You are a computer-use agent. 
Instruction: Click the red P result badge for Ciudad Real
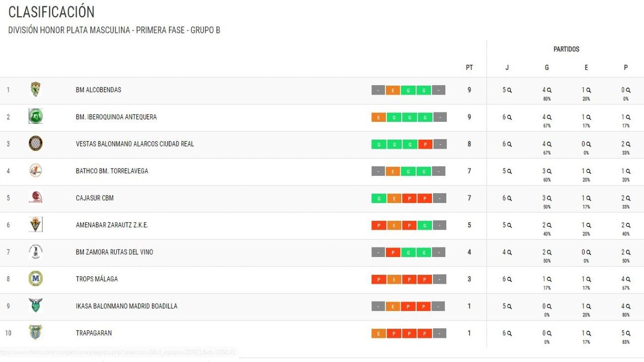point(425,144)
